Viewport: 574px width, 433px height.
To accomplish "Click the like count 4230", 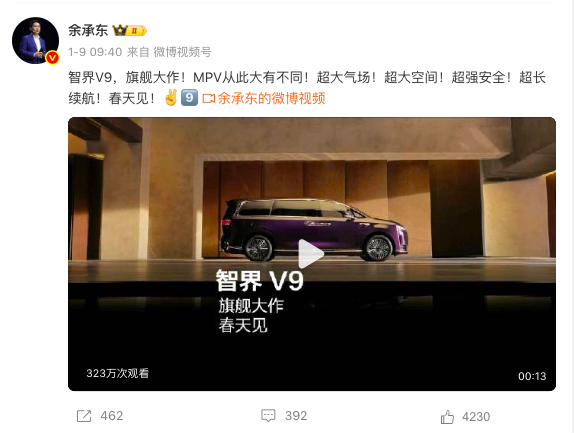I will click(x=476, y=417).
